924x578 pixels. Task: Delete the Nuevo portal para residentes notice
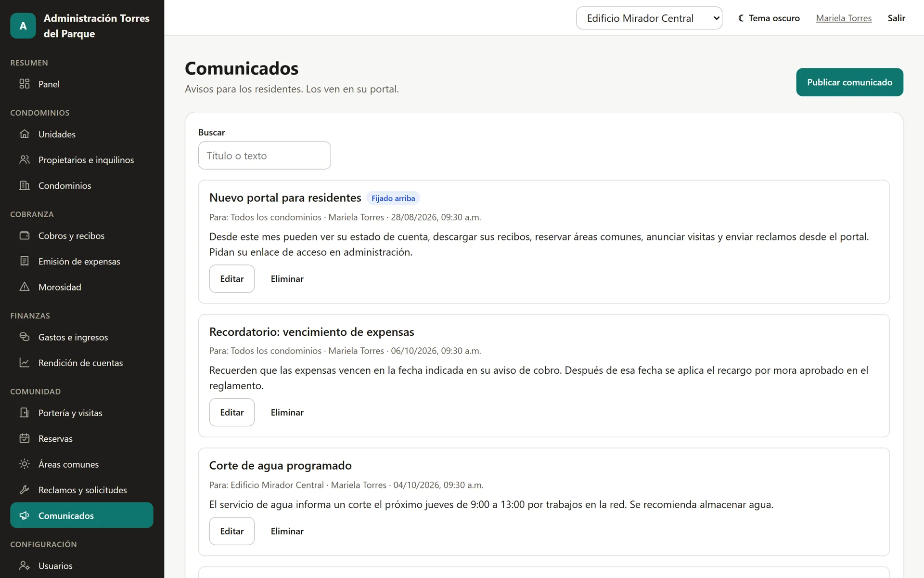(x=287, y=278)
